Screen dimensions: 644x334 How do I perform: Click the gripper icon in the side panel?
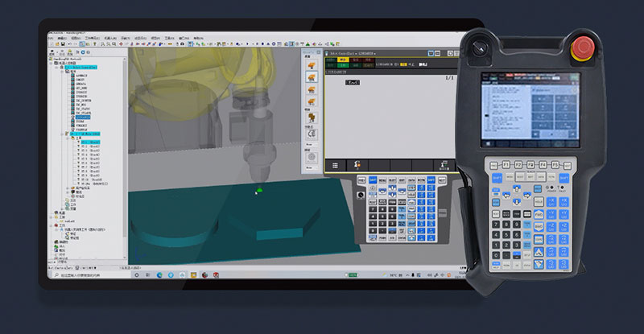(311, 116)
